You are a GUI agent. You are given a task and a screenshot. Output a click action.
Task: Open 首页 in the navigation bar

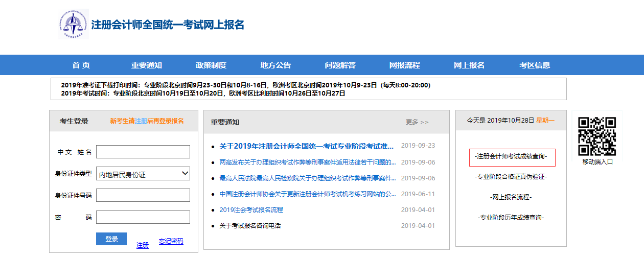click(x=81, y=65)
